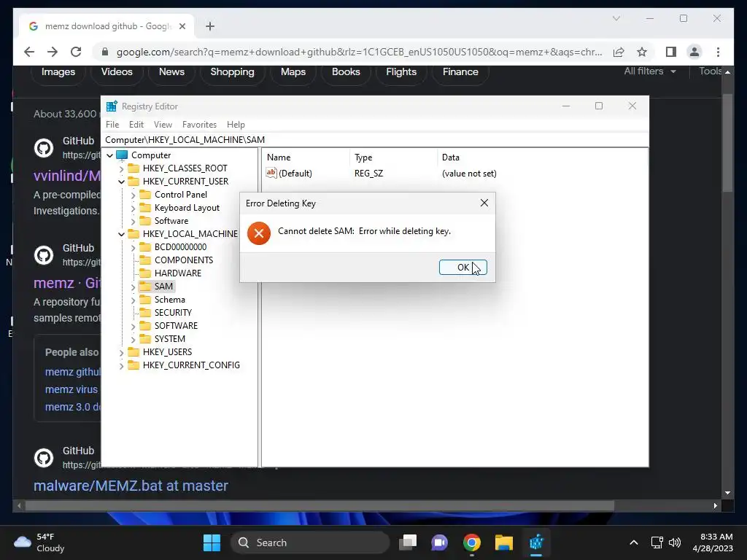Close the Error Deleting Key dialog
This screenshot has height=560, width=747.
click(x=484, y=203)
